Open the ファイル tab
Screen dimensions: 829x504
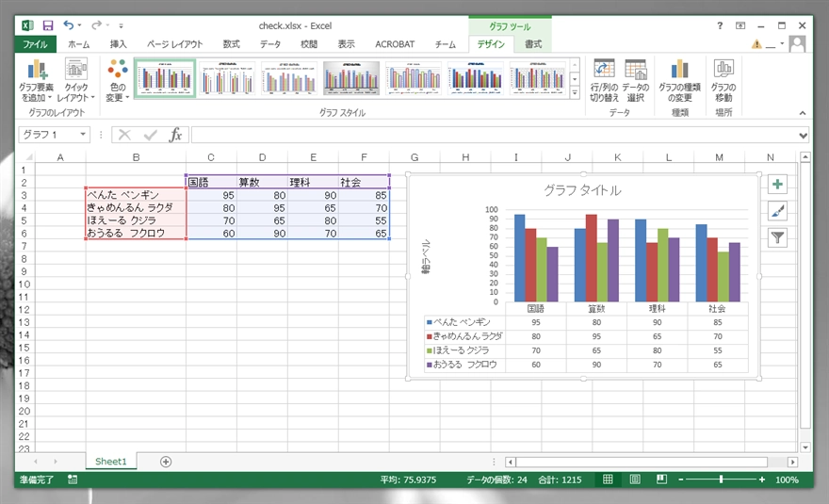tap(35, 44)
